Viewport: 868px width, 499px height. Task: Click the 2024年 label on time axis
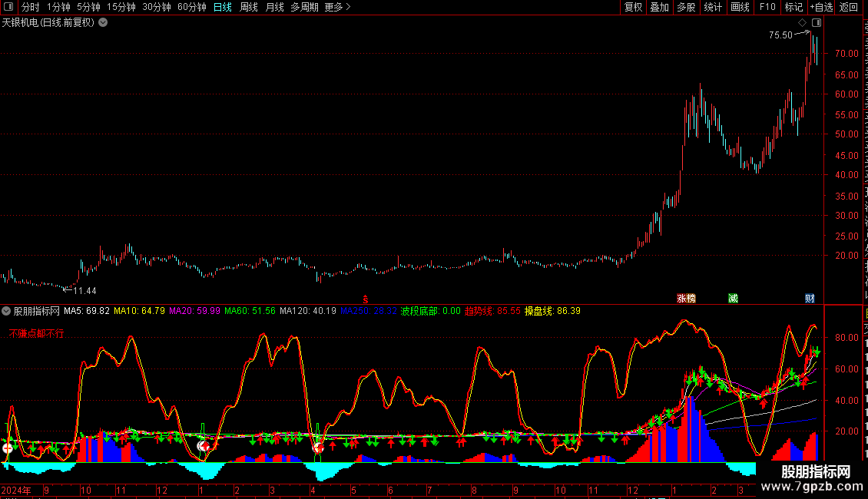pyautogui.click(x=16, y=490)
